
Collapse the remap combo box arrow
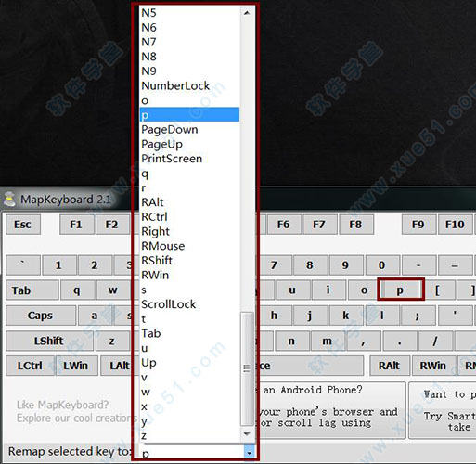point(249,453)
